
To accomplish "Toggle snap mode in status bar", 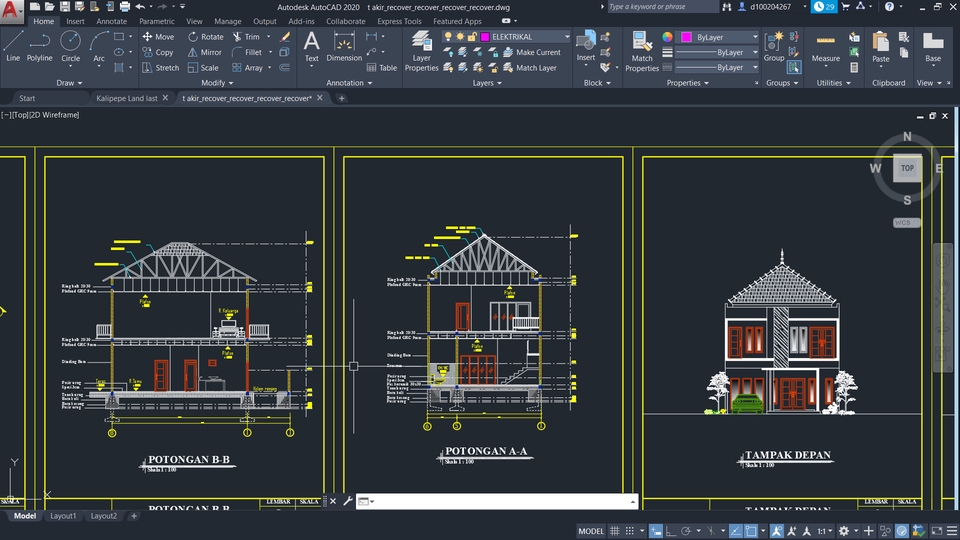I will pos(629,531).
